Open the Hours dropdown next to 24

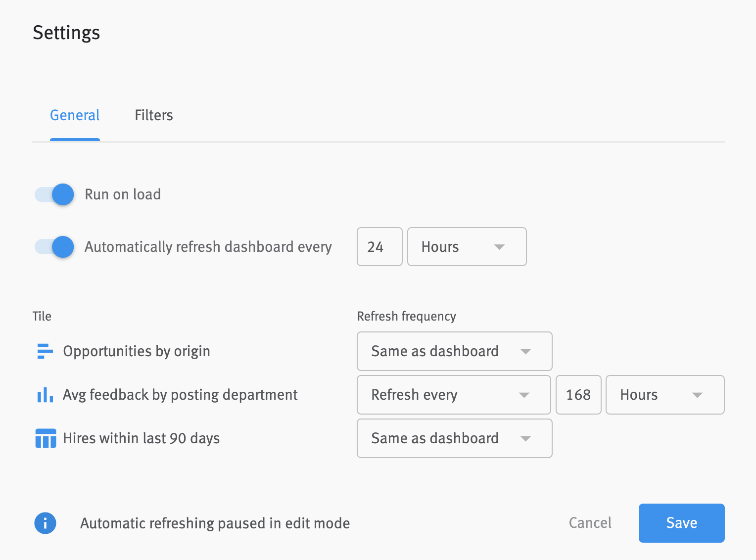point(467,246)
